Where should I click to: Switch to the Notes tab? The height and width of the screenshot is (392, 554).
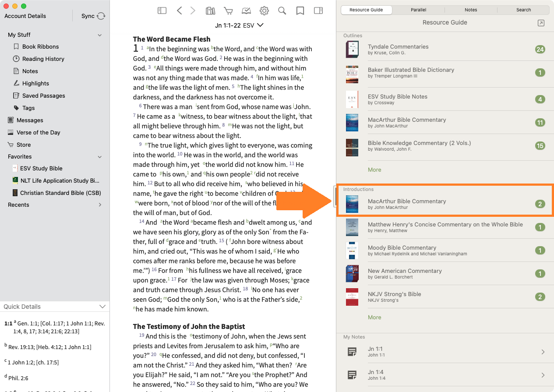(x=471, y=10)
